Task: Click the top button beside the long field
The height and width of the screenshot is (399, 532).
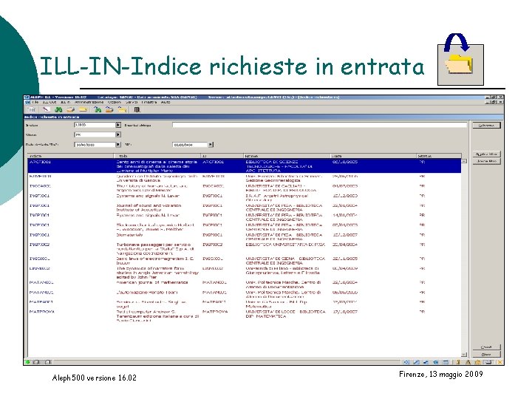Action: (486, 125)
